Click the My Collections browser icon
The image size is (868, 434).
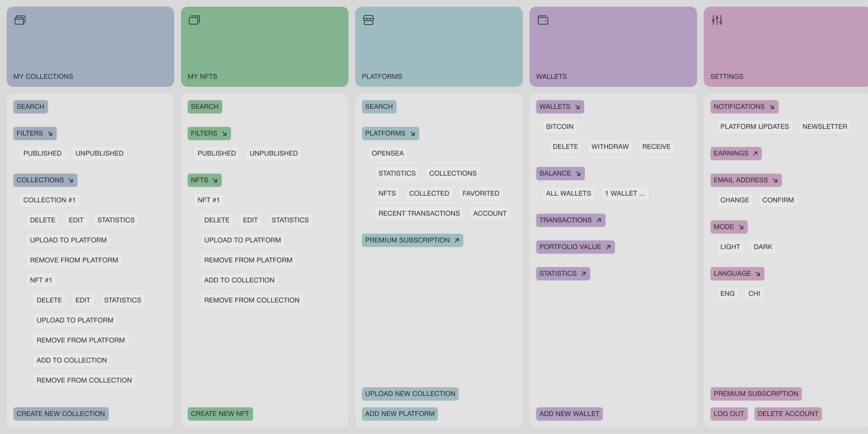20,20
